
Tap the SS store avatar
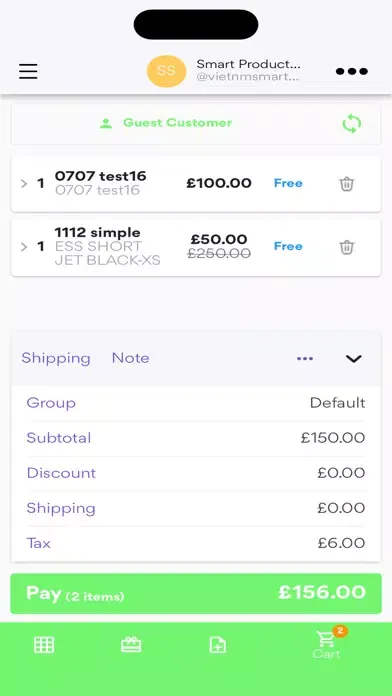(166, 71)
